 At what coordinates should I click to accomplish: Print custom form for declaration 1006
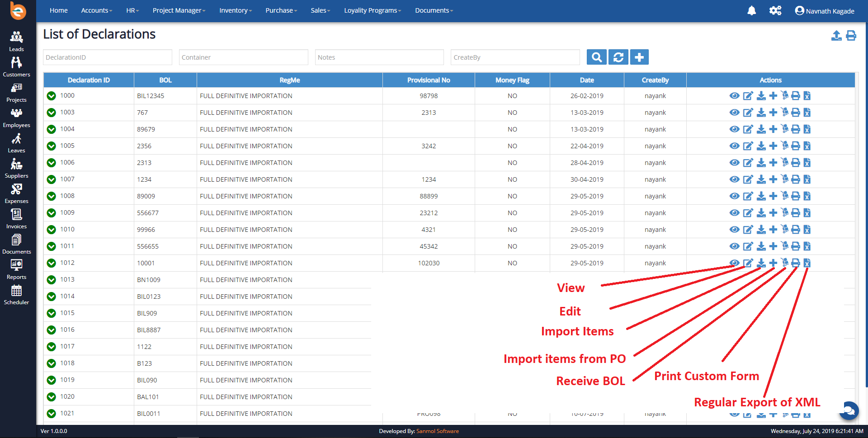pos(796,163)
